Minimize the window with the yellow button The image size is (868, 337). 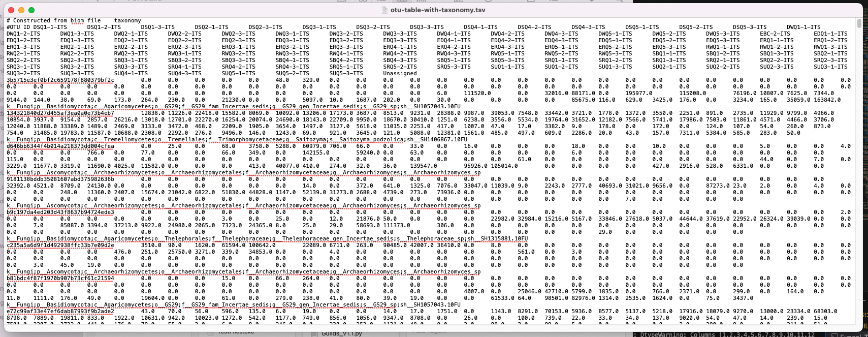(x=21, y=10)
